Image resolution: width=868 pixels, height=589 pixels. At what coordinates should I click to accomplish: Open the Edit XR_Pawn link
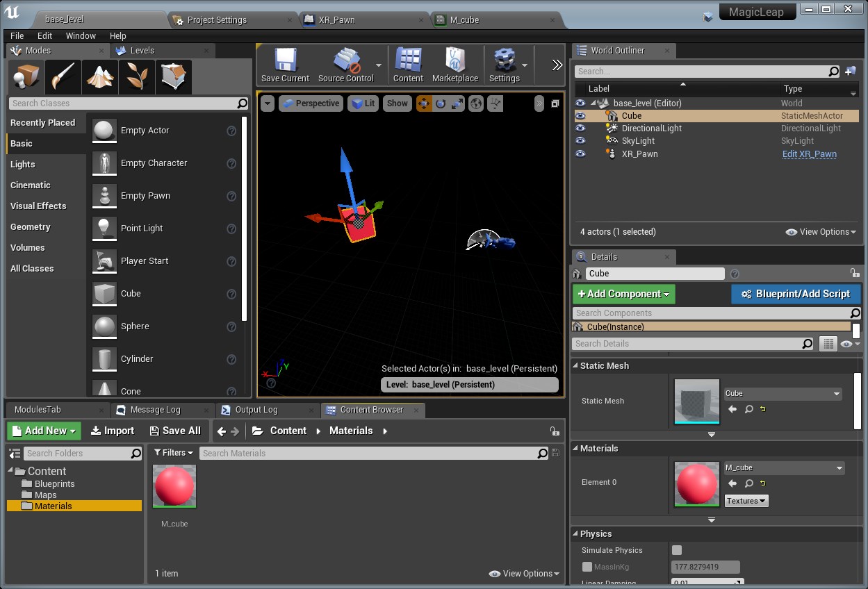(x=810, y=154)
